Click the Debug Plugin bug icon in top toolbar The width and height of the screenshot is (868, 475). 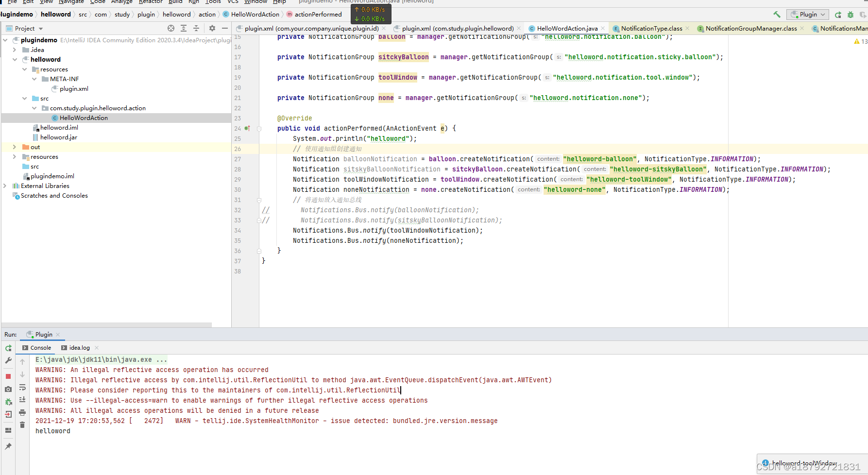pyautogui.click(x=851, y=15)
